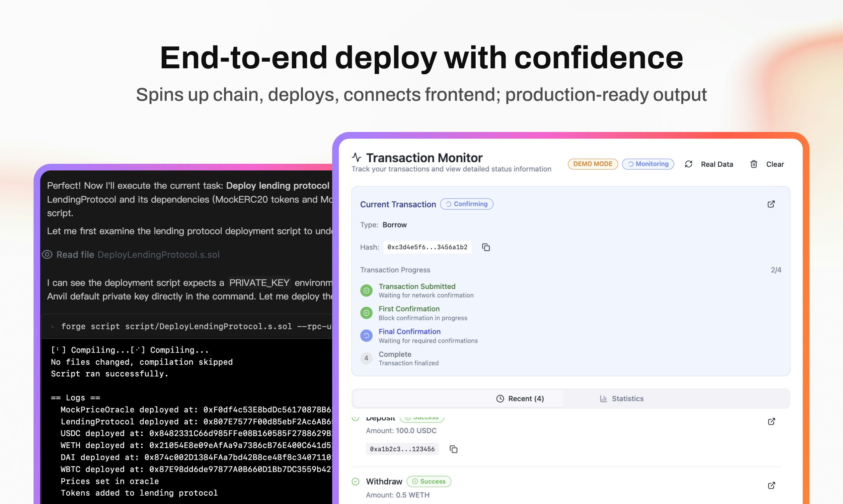
Task: Switch to the Recent (4) tab
Action: 520,398
